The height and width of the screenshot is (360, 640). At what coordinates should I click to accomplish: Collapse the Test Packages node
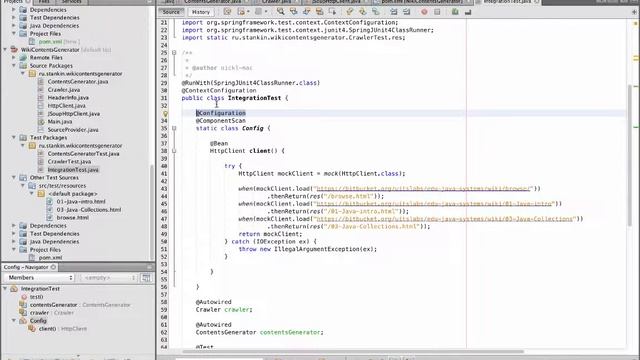pos(14,138)
